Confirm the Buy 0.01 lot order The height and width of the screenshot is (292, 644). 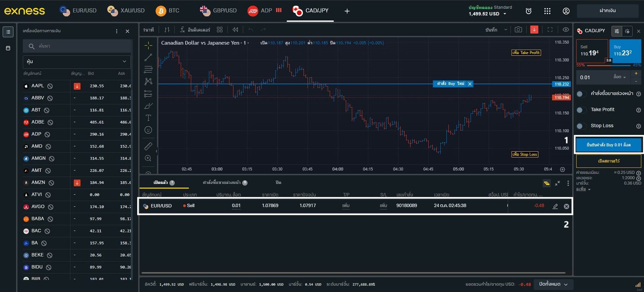608,145
